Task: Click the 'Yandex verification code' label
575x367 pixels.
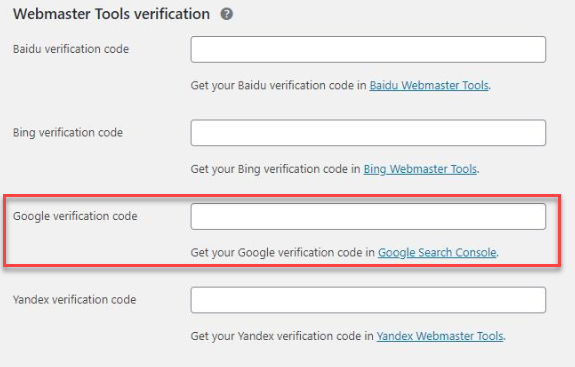Action: point(74,300)
